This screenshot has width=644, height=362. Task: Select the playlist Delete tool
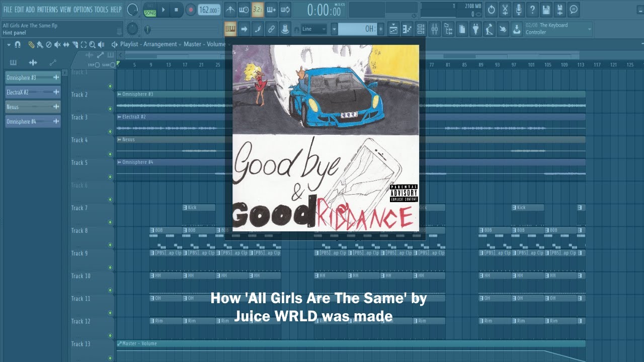coord(49,44)
